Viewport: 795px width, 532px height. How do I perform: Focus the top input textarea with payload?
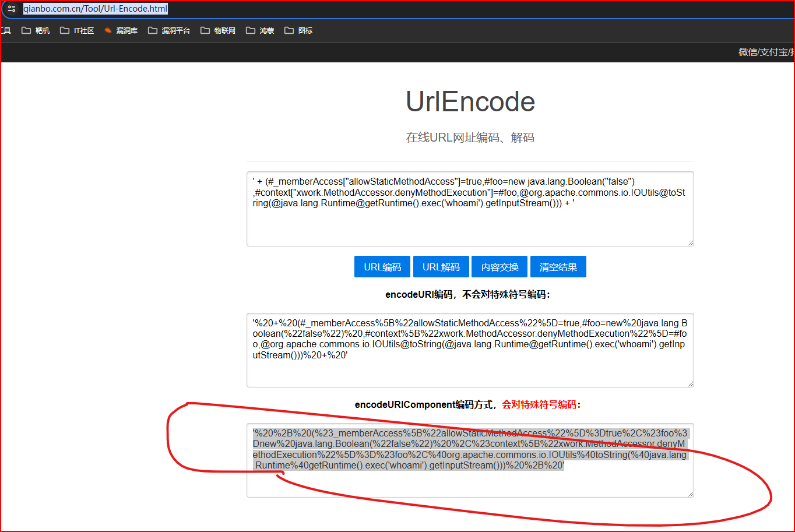click(x=470, y=209)
